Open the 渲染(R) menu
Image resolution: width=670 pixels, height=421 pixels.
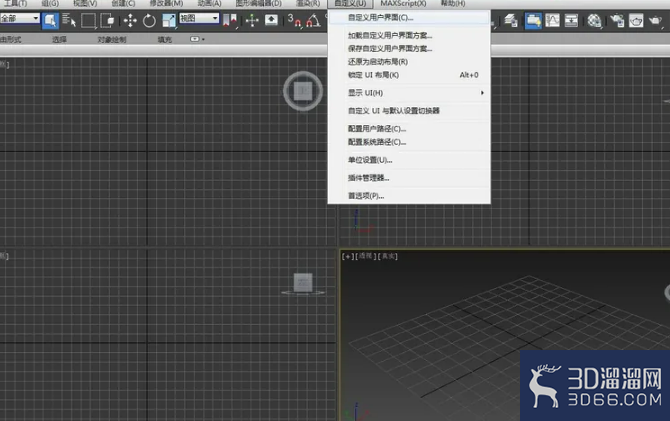pos(308,3)
